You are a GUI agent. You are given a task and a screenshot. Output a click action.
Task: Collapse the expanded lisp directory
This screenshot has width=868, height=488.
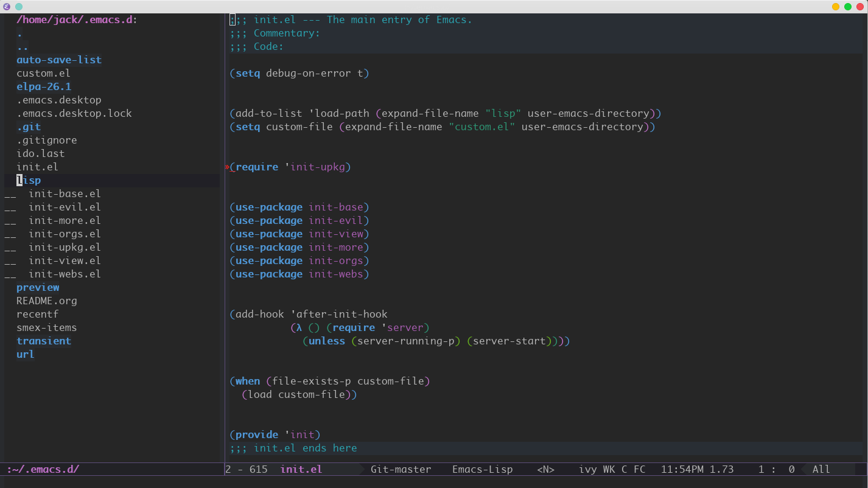click(x=29, y=180)
